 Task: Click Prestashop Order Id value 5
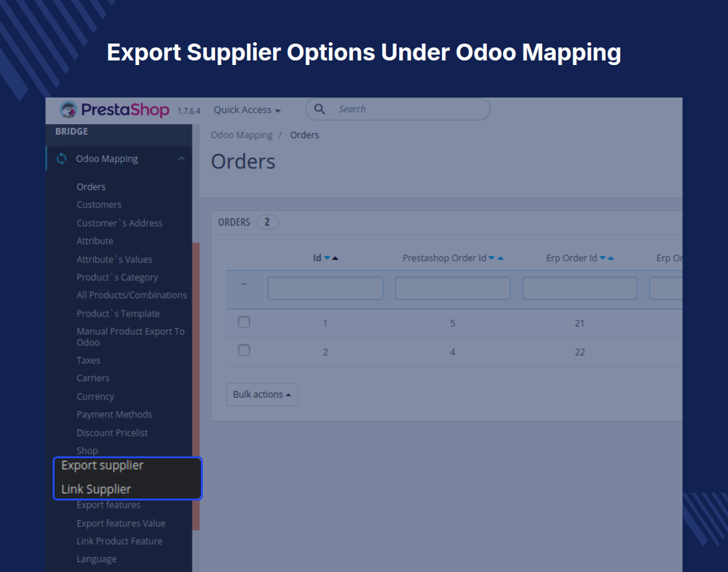click(452, 324)
